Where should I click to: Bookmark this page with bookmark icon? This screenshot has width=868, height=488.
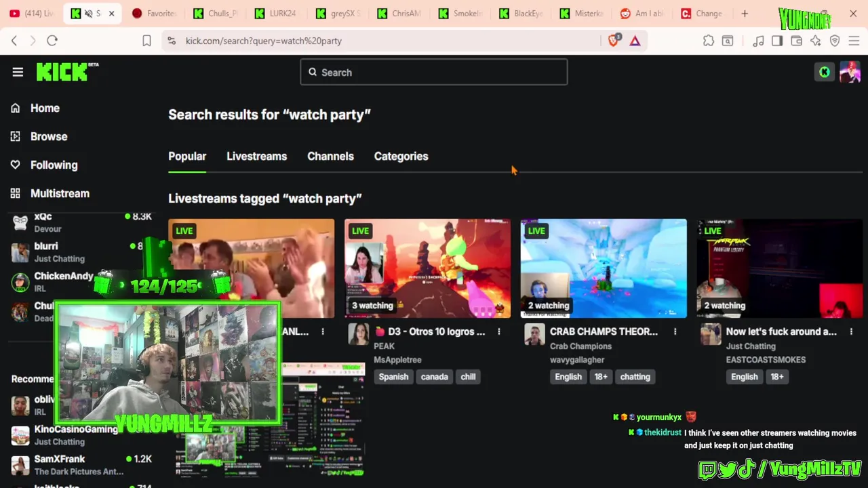pyautogui.click(x=146, y=41)
